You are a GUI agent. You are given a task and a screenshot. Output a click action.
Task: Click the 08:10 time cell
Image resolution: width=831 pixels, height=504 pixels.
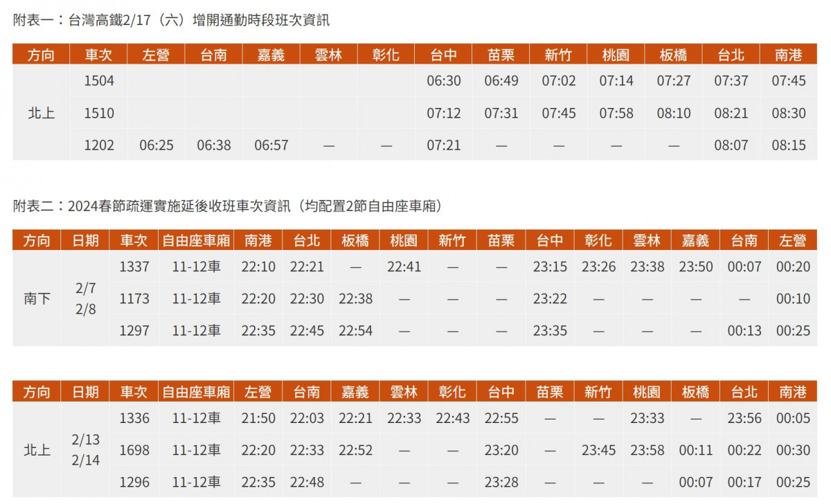(674, 113)
